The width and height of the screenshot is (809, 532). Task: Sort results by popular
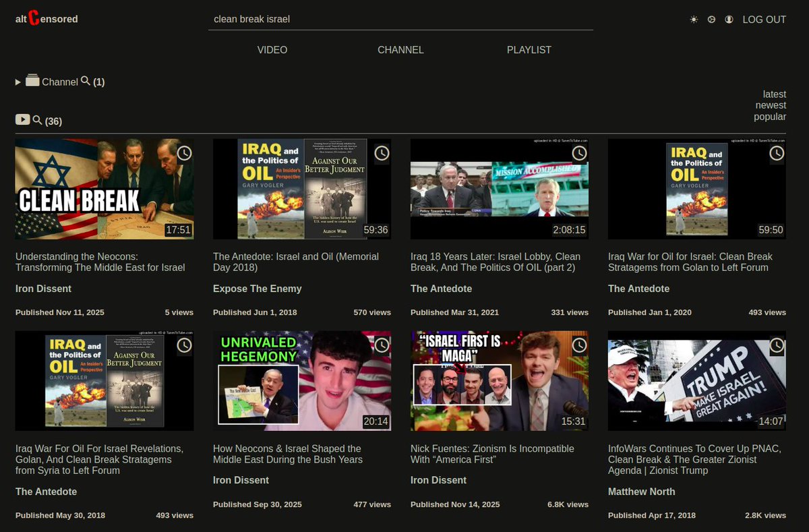[x=770, y=117]
